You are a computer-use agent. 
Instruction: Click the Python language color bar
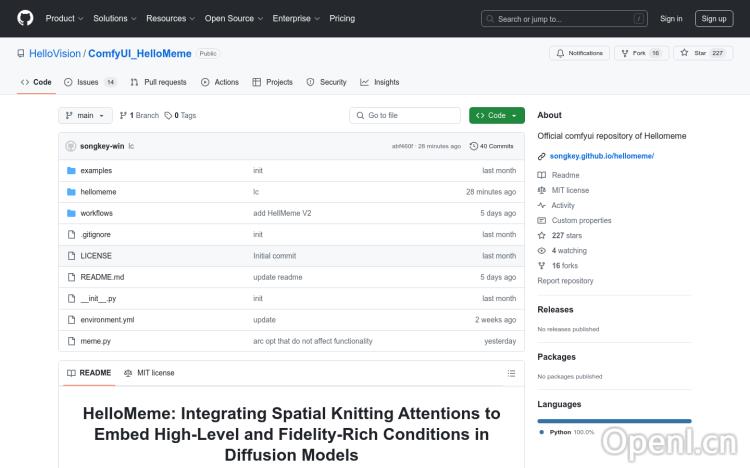coord(614,421)
